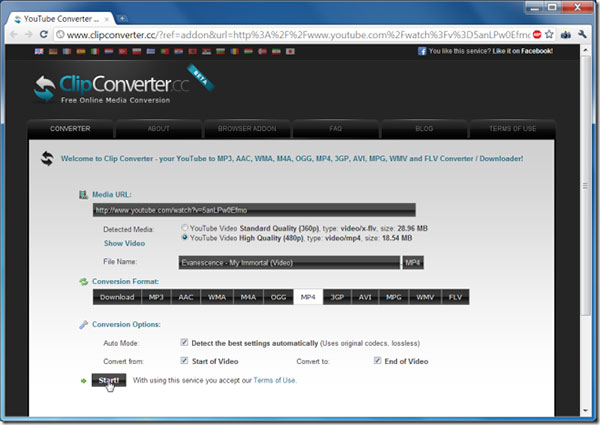
Task: Click the Like it on Facebook link
Action: 522,51
